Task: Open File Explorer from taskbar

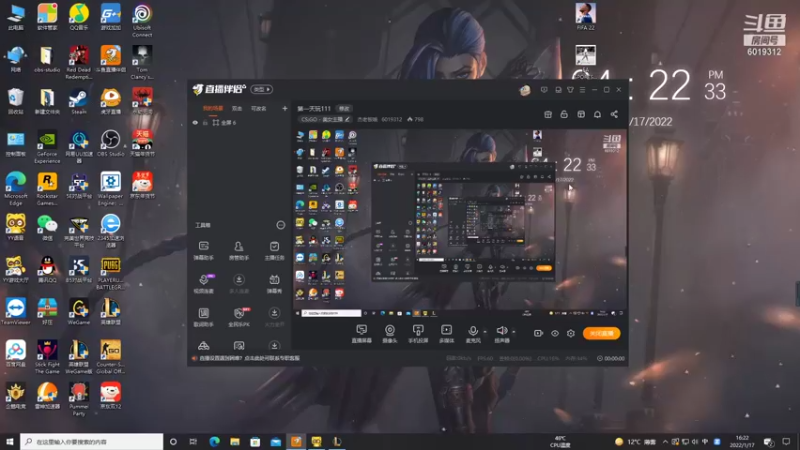Action: (235, 441)
